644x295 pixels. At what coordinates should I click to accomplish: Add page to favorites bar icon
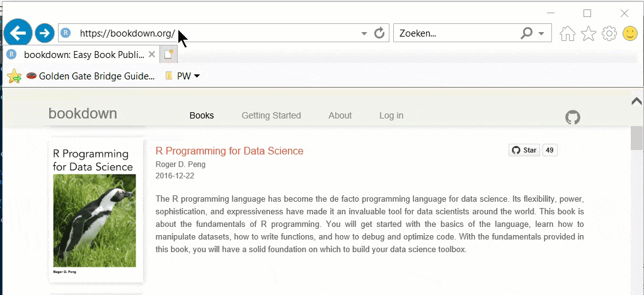pos(14,76)
